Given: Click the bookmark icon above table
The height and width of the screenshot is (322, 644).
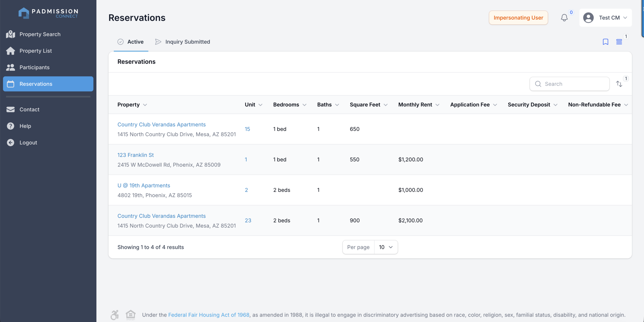Looking at the screenshot, I should (x=605, y=42).
